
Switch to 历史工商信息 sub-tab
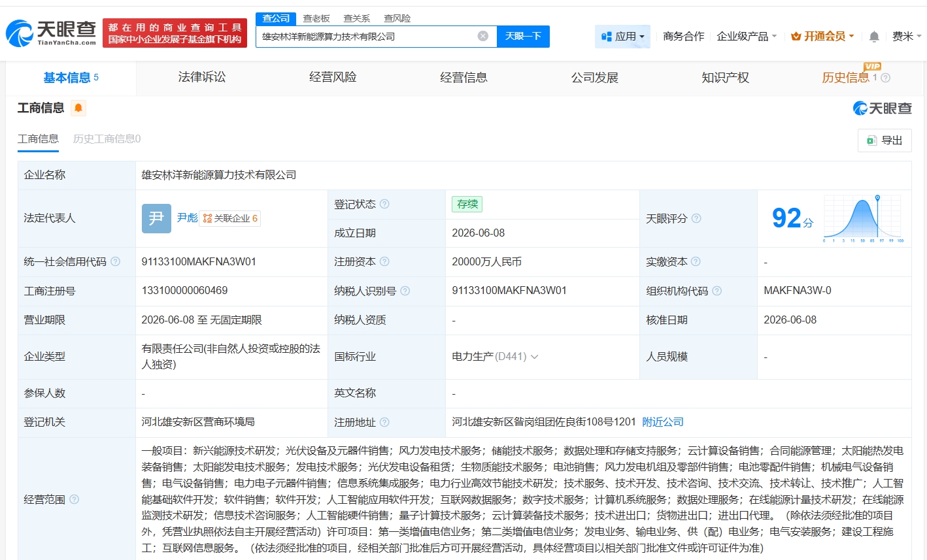click(107, 139)
